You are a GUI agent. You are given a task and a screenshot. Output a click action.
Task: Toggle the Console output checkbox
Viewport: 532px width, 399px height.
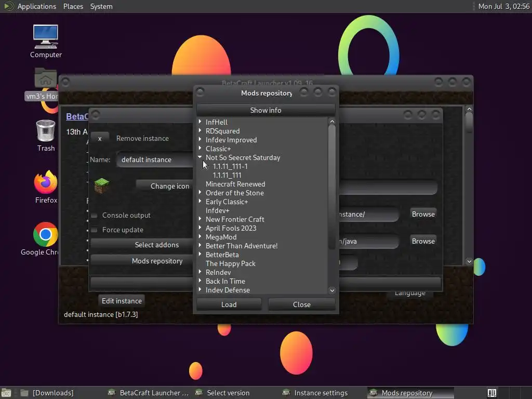coord(95,216)
